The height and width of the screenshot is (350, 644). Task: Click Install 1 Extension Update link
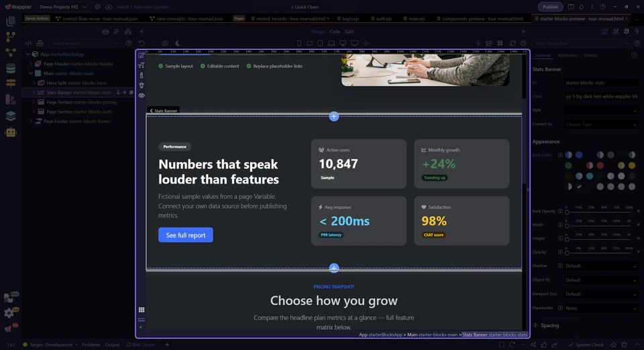tap(142, 7)
